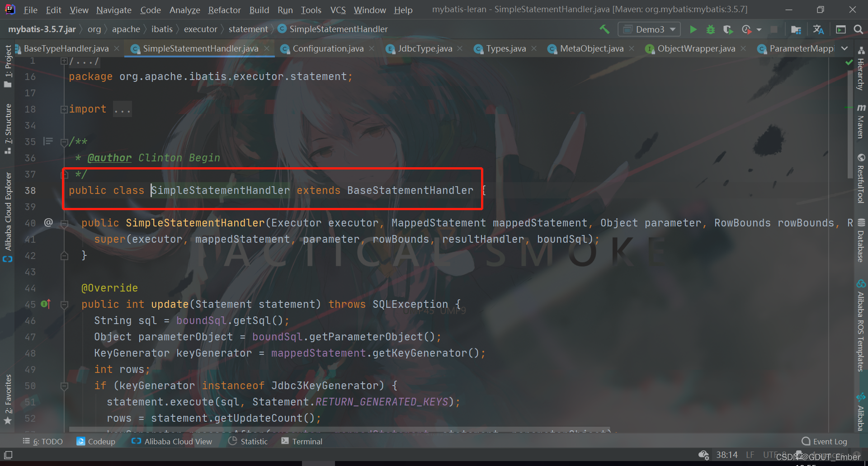Image resolution: width=868 pixels, height=466 pixels.
Task: Open the Terminal tool window
Action: pos(302,441)
